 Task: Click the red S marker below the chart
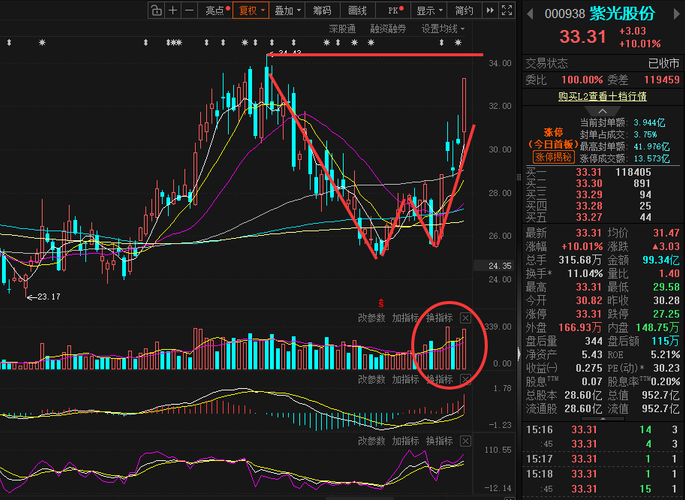tap(381, 303)
